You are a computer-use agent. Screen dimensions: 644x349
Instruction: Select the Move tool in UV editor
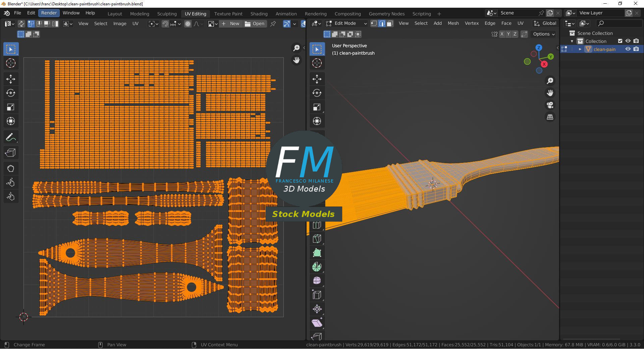(11, 79)
